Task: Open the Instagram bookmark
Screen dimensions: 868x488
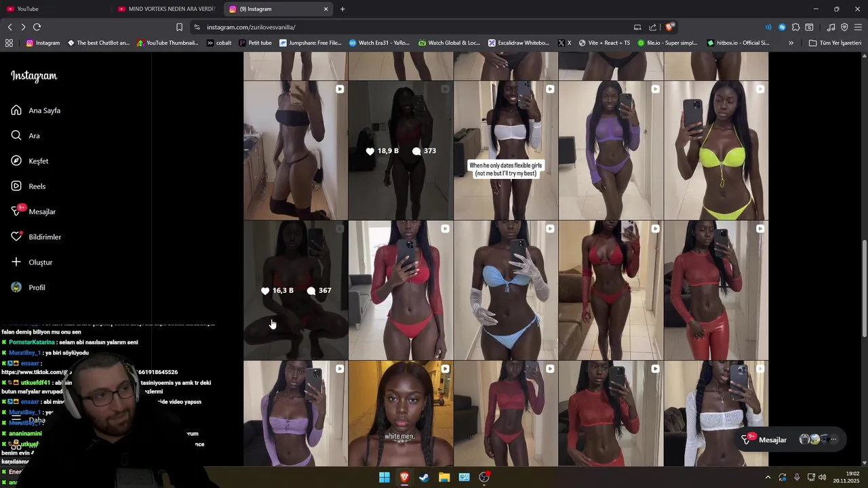Action: [x=43, y=43]
